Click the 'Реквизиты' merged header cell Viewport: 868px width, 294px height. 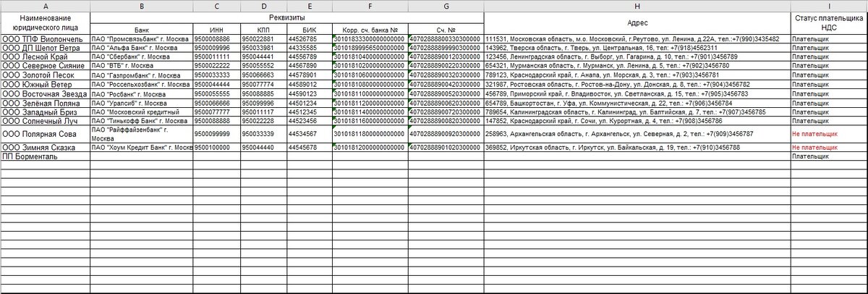(287, 17)
